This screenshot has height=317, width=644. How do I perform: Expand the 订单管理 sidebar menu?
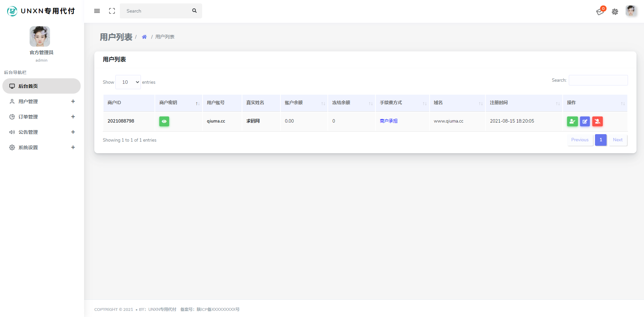point(42,117)
